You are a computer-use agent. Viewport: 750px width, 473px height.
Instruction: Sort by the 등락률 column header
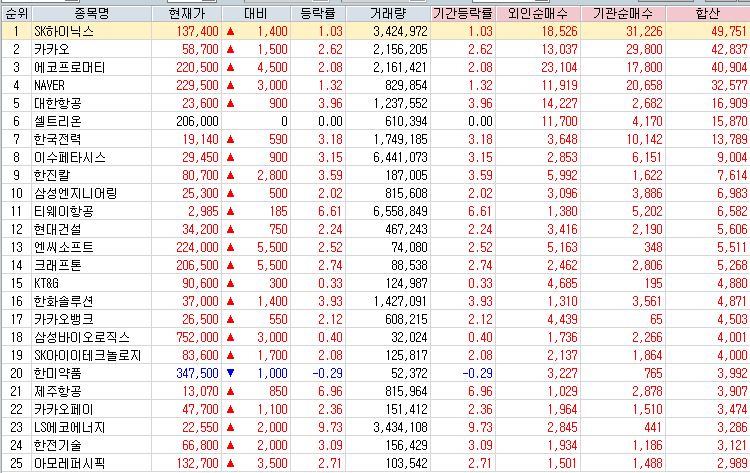pos(318,13)
